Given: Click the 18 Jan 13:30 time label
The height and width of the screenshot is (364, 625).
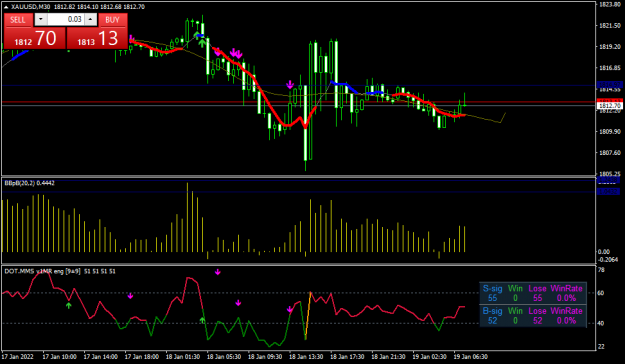Looking at the screenshot, I should 306,356.
